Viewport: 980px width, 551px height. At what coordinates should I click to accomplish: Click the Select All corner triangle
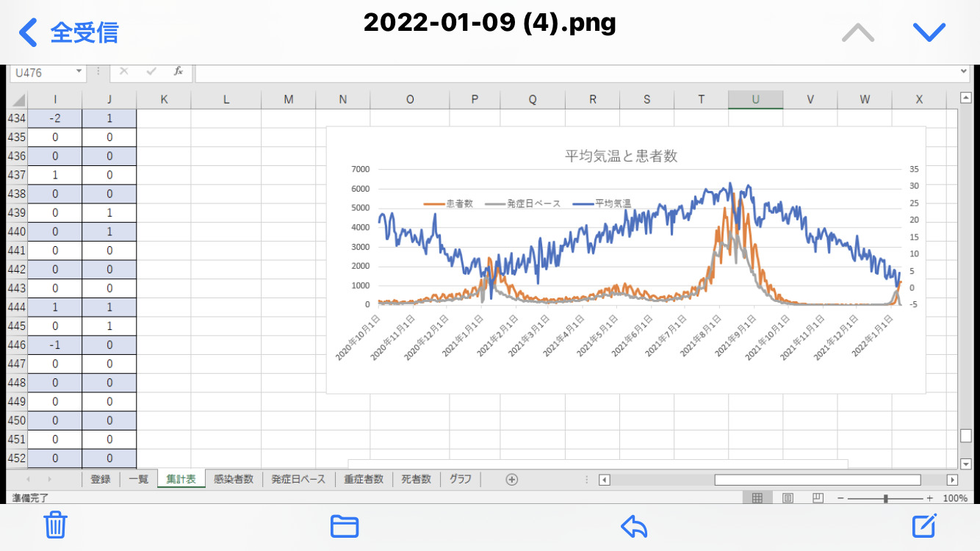coord(18,100)
